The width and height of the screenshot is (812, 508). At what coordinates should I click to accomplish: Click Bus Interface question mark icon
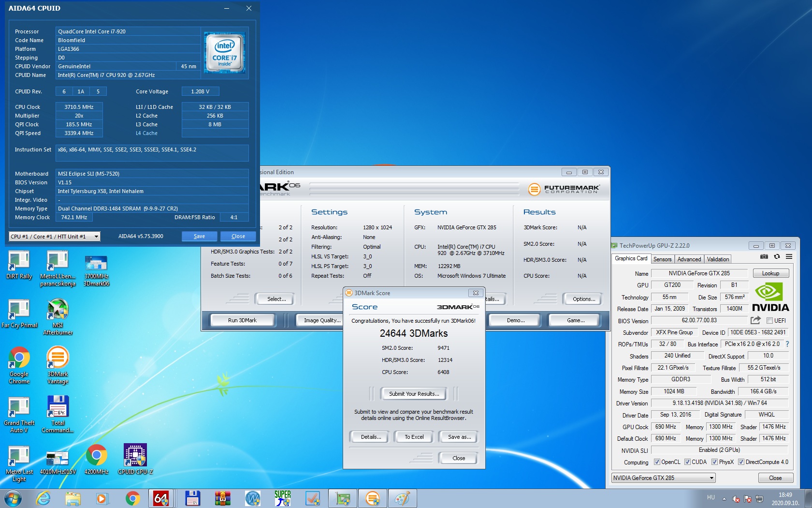point(787,344)
